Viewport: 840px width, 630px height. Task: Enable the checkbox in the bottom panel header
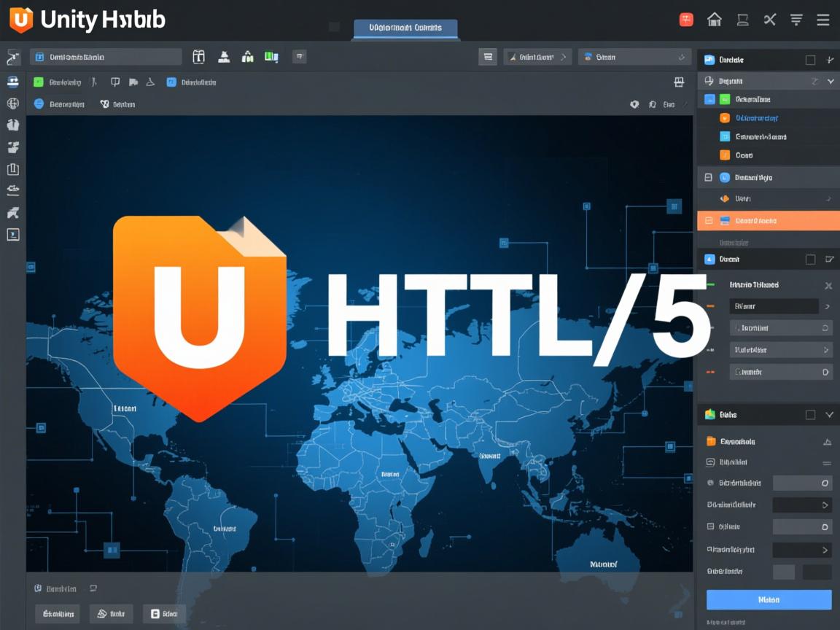812,414
